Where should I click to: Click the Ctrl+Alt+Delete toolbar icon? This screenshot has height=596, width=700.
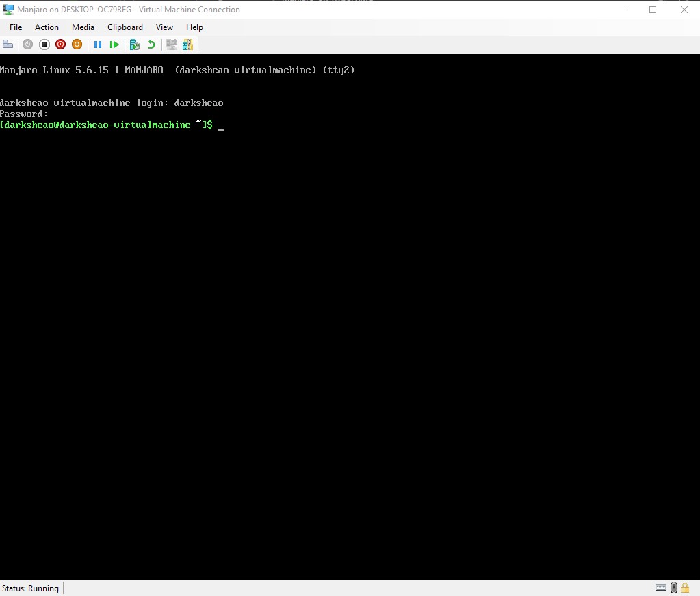8,44
